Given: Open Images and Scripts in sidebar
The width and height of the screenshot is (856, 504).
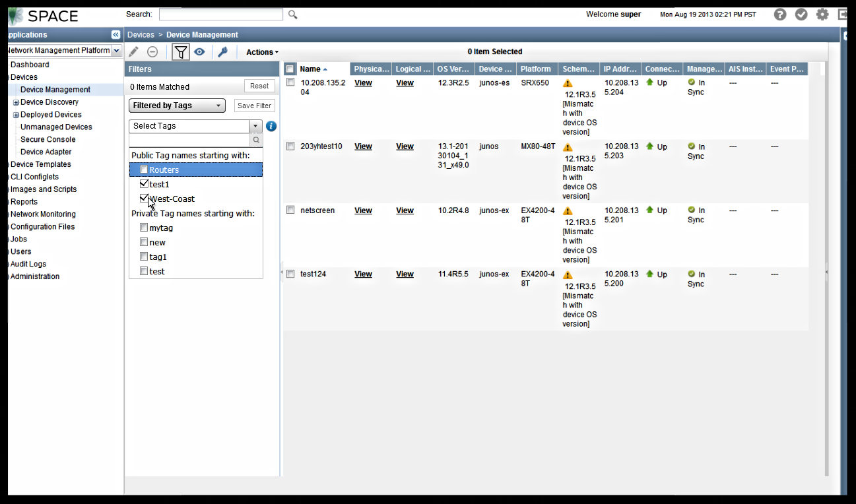Looking at the screenshot, I should point(44,189).
